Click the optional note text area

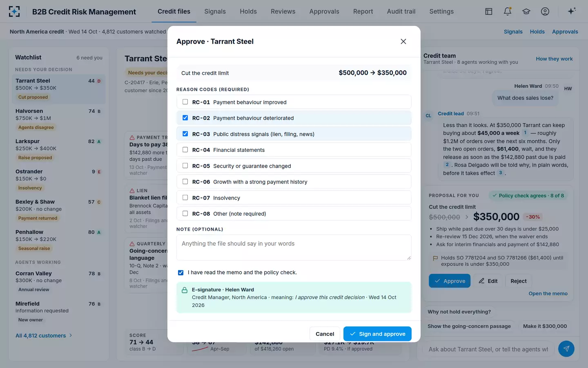point(294,247)
